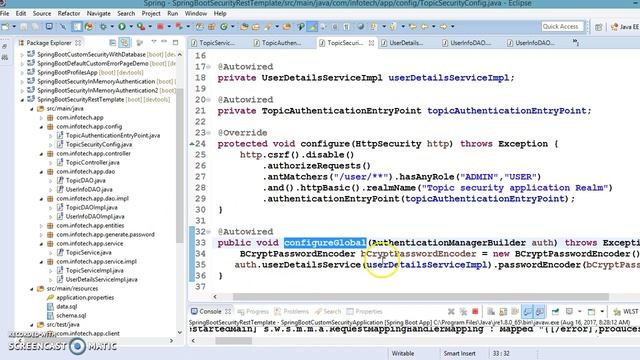
Task: Select schema.sql file in resources
Action: coord(71,316)
